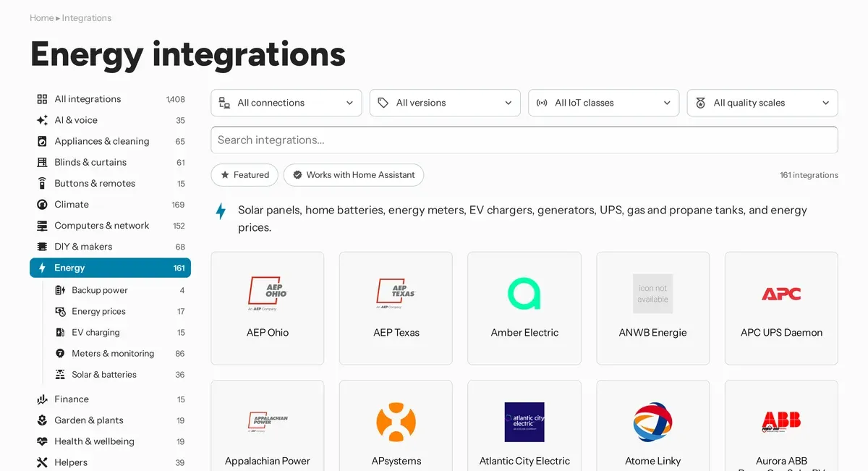Click the Meters & monitoring icon
The image size is (868, 471).
[x=60, y=353]
